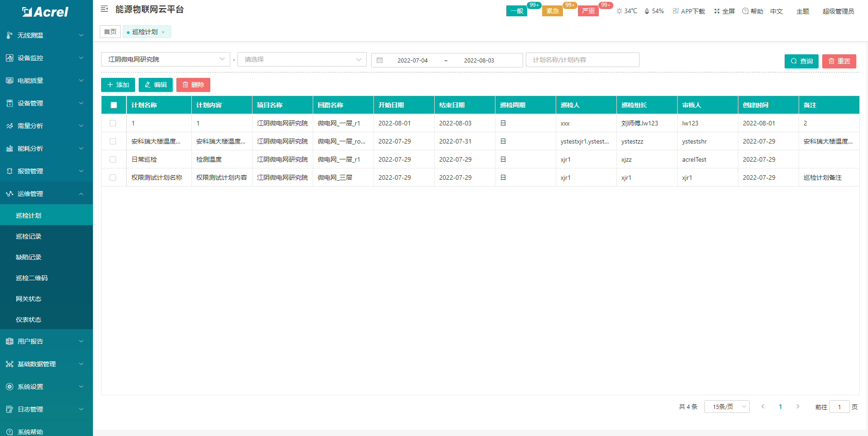
Task: Close the 巡检计划 tab
Action: 163,32
